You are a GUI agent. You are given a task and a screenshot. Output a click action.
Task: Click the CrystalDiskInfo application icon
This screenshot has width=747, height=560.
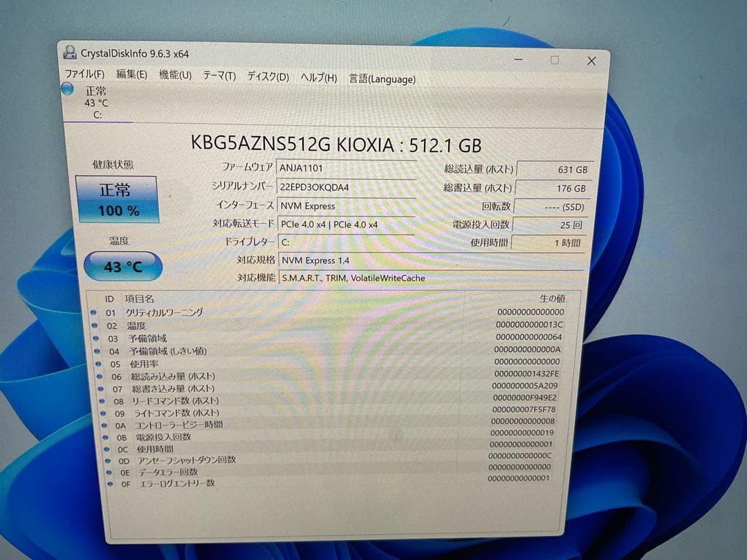point(68,53)
